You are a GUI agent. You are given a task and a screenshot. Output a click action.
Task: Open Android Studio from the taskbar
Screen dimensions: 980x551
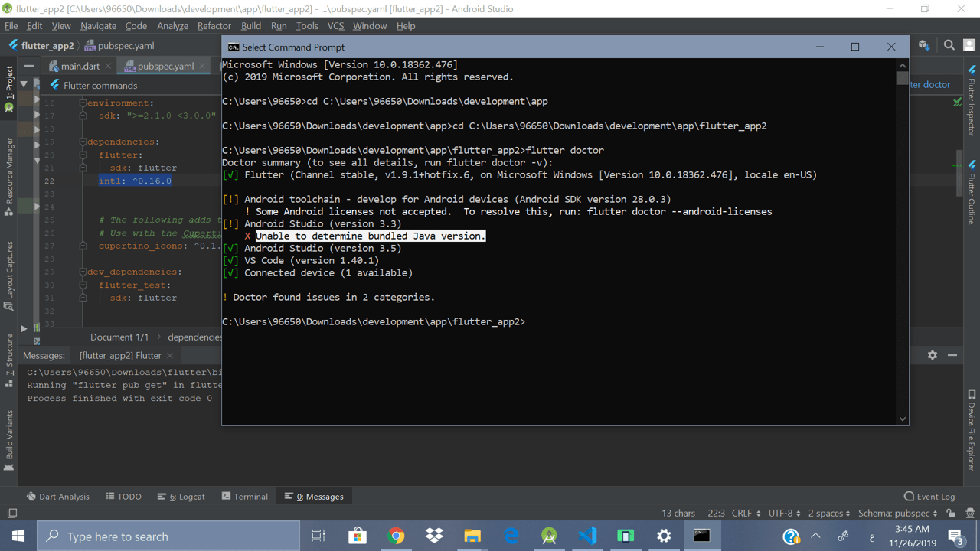coord(549,536)
